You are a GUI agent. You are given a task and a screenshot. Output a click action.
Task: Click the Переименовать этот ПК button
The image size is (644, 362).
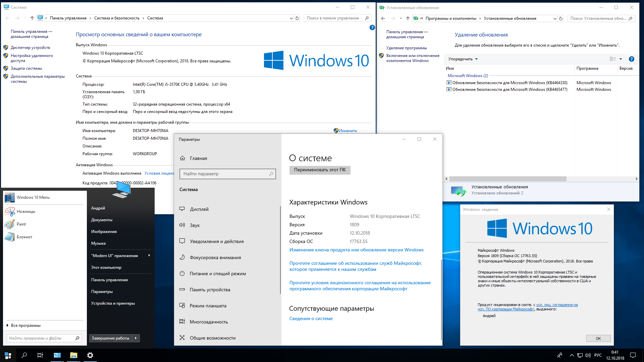pos(319,170)
